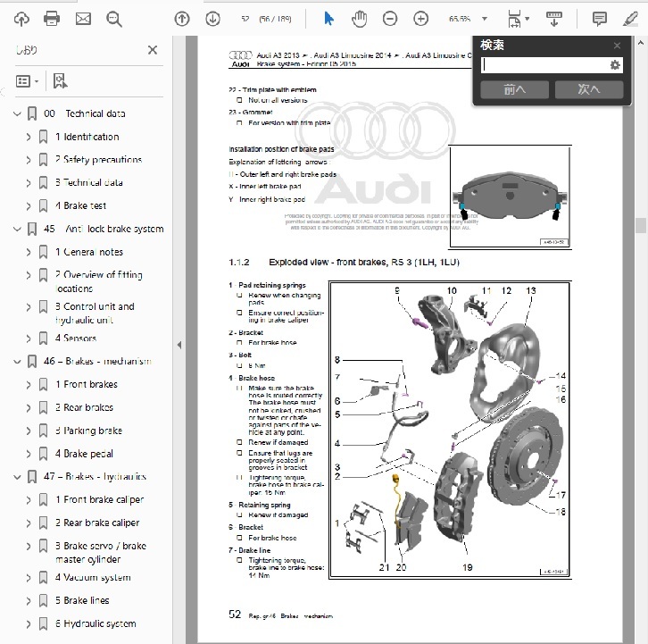The image size is (648, 644).
Task: Open 2 Rear brakes bookmark
Action: (84, 407)
